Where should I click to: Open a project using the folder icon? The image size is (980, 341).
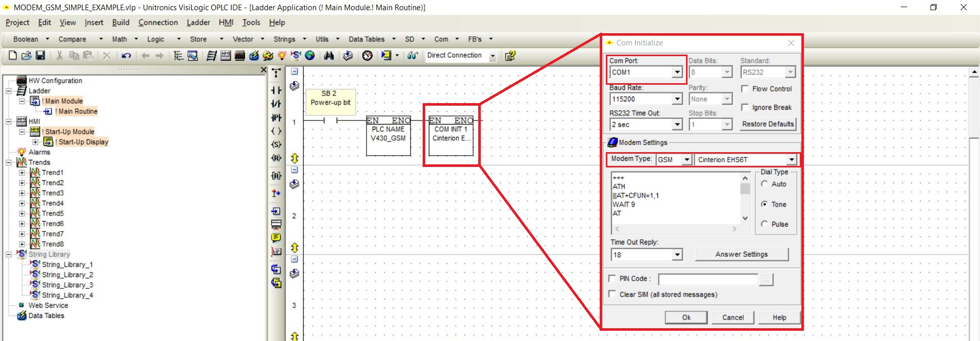(27, 56)
